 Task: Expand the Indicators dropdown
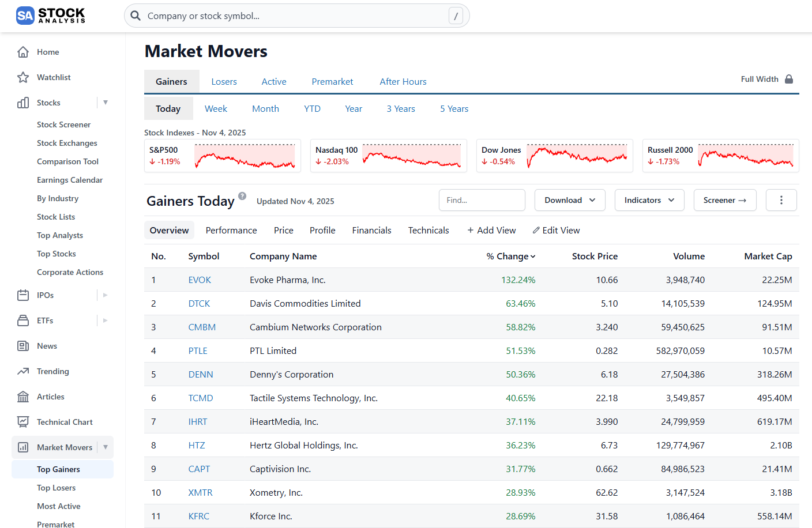(649, 200)
